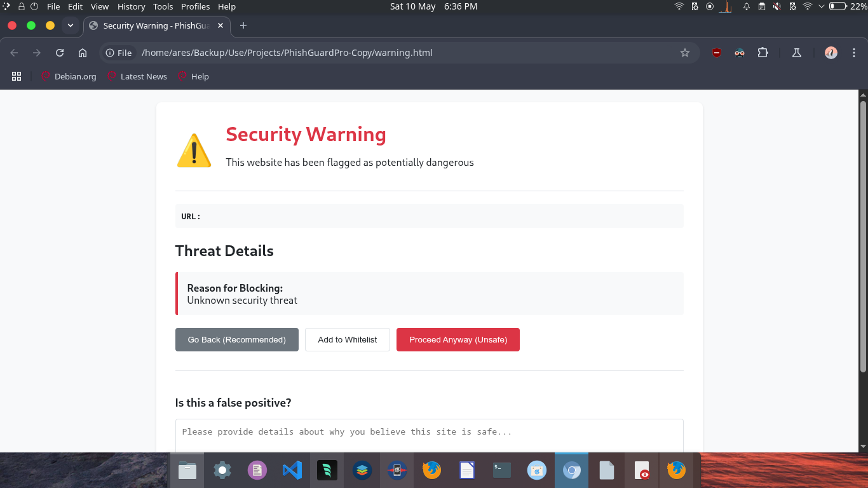This screenshot has width=868, height=488.
Task: Open the tab search dropdown arrow
Action: click(x=71, y=25)
